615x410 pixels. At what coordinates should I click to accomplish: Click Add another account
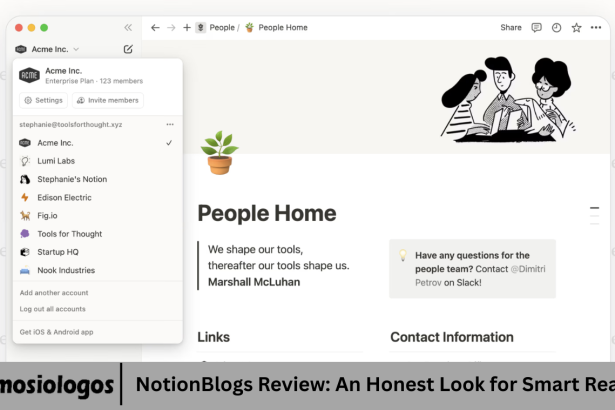pyautogui.click(x=54, y=293)
